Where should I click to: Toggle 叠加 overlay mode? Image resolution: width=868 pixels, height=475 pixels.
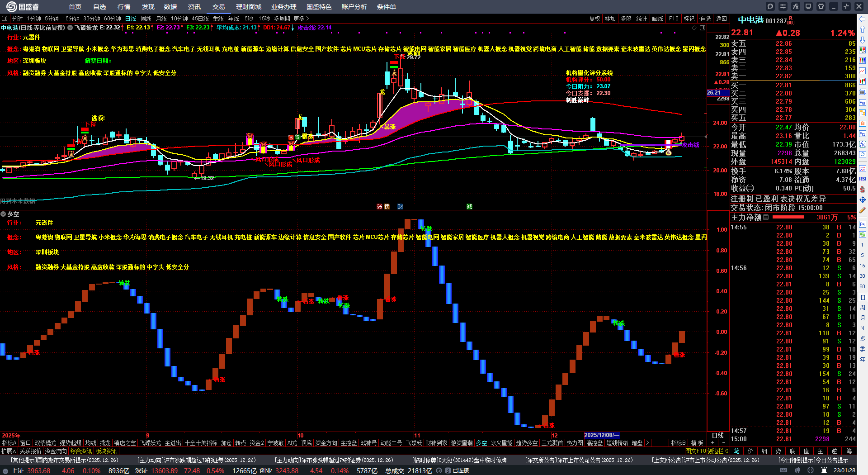(610, 19)
